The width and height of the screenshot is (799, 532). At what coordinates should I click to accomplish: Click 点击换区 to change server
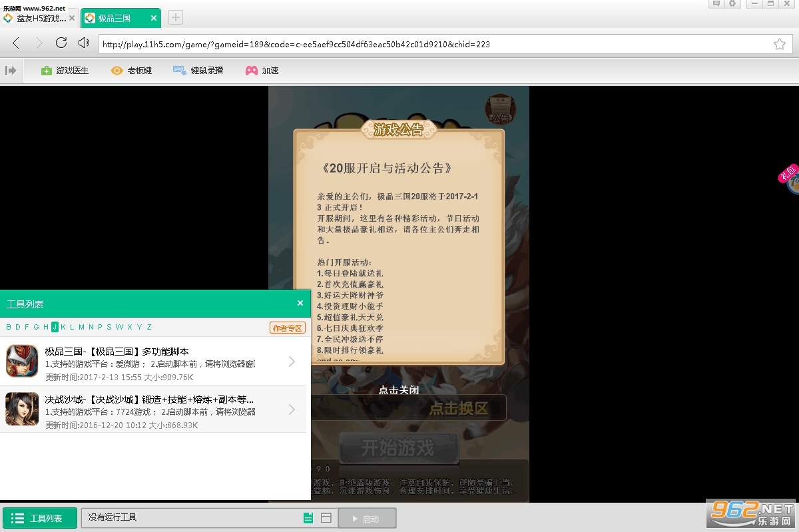459,408
